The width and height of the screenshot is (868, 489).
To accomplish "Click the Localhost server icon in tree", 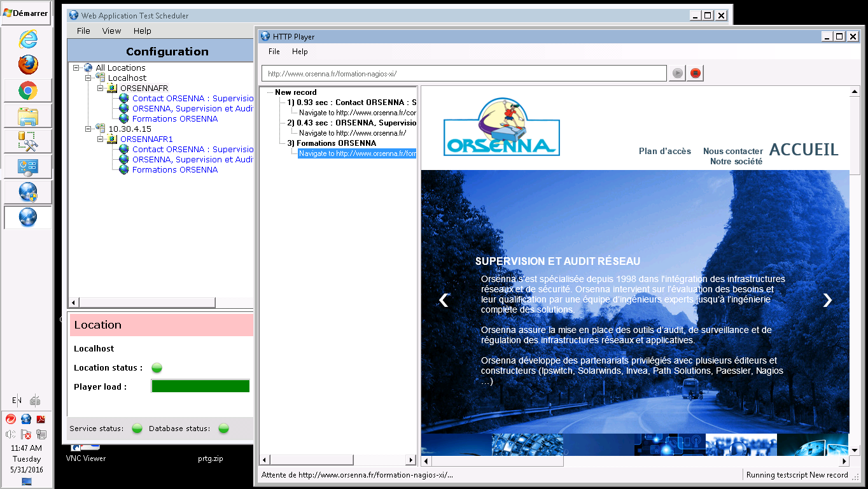I will click(x=101, y=78).
